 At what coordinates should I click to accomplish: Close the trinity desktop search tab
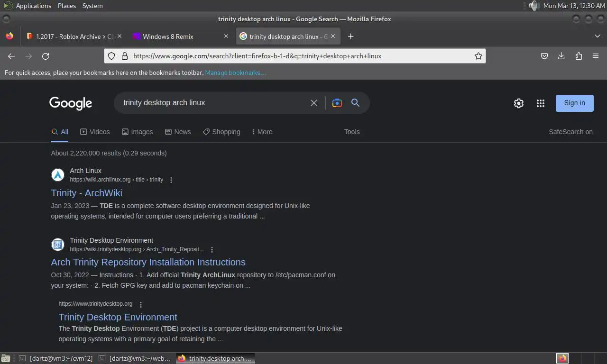333,36
